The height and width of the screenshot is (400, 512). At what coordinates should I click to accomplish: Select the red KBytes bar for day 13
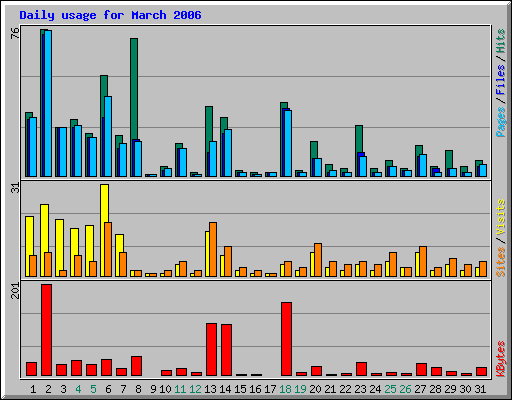point(212,350)
